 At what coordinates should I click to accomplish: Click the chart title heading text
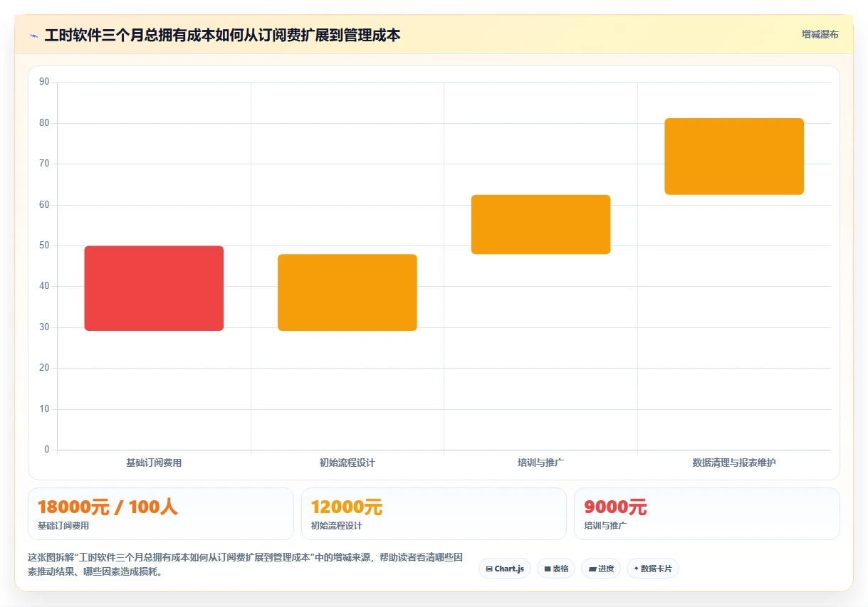pyautogui.click(x=222, y=35)
